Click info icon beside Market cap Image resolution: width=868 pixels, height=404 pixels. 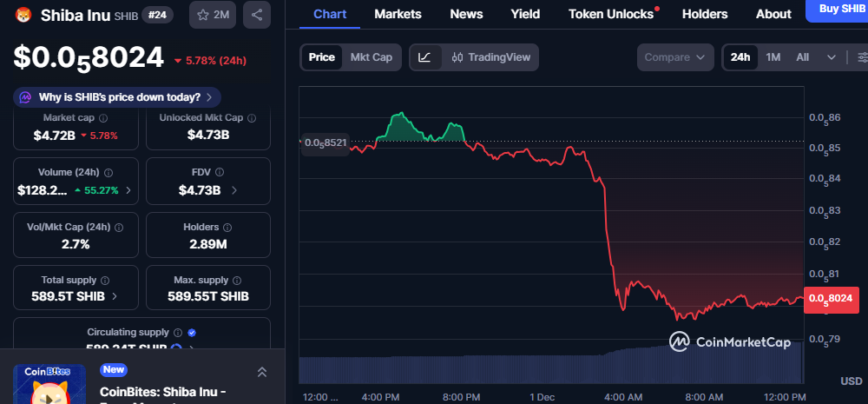103,118
